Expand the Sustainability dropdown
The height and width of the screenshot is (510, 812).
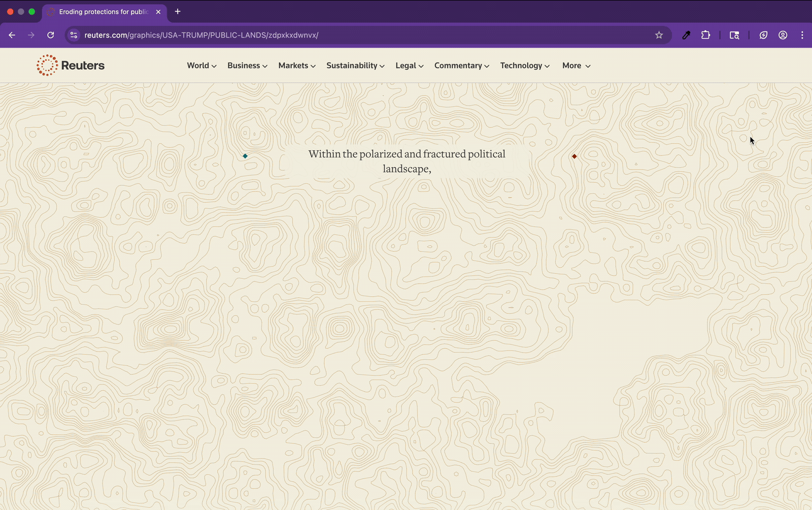click(x=355, y=66)
